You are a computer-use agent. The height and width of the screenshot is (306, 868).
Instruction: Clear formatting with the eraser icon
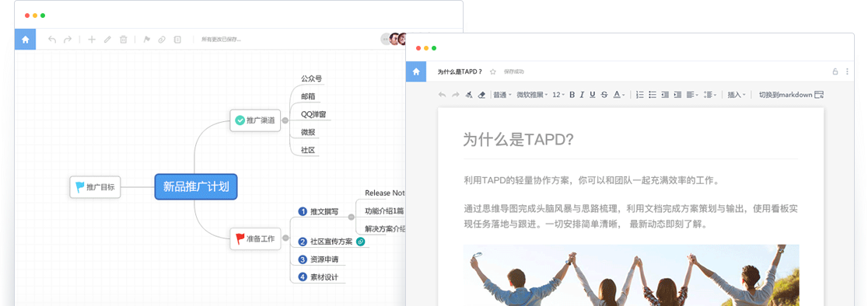point(481,95)
